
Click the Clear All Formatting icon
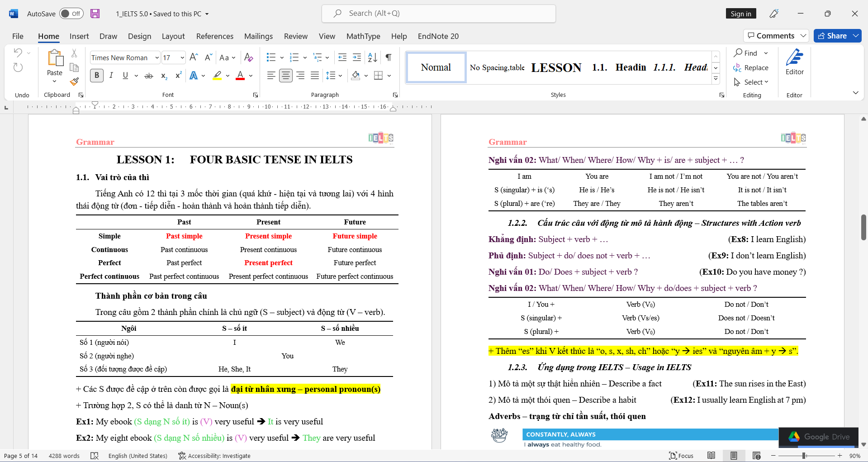click(248, 57)
